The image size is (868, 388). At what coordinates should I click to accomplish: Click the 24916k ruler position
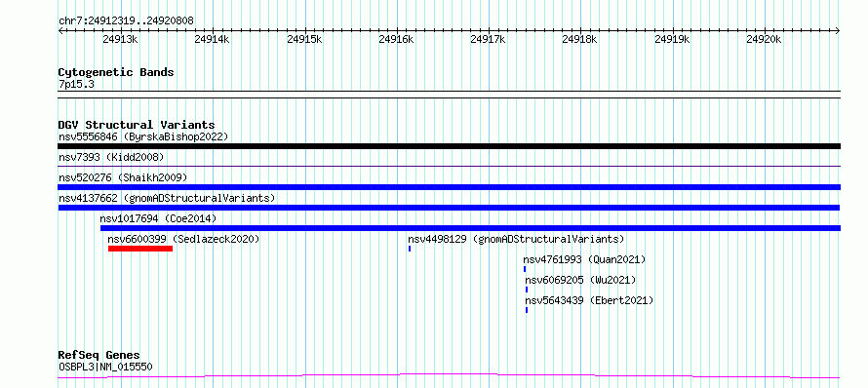[396, 40]
